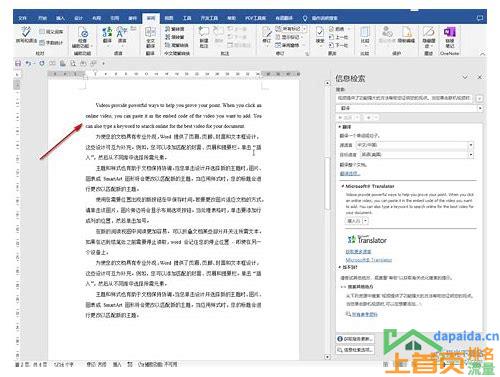Image resolution: width=500 pixels, height=377 pixels.
Task: Switch to the Design tab
Action: click(x=78, y=18)
